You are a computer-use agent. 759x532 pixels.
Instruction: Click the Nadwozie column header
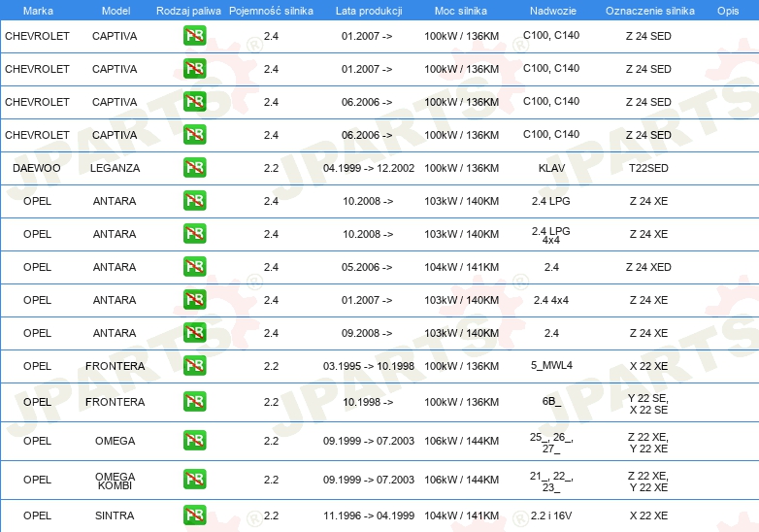(553, 11)
